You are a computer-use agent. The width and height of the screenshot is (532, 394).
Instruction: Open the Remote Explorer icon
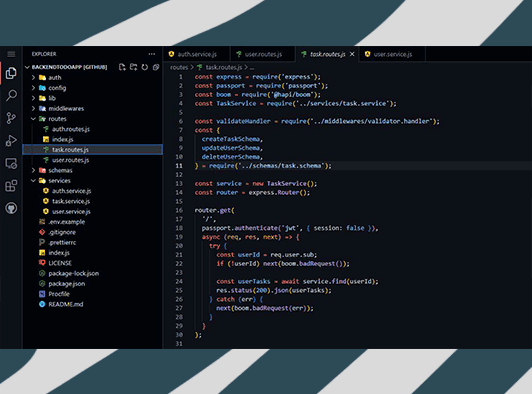(x=11, y=164)
